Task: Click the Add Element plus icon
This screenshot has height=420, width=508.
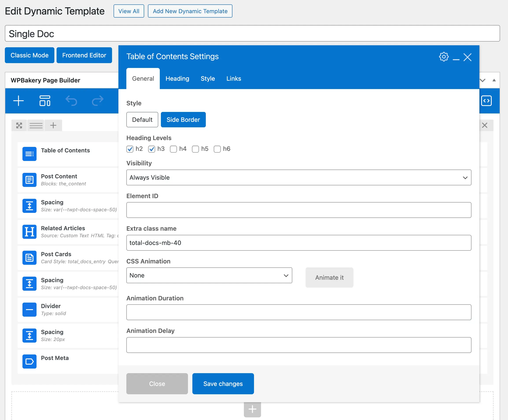Action: point(18,101)
